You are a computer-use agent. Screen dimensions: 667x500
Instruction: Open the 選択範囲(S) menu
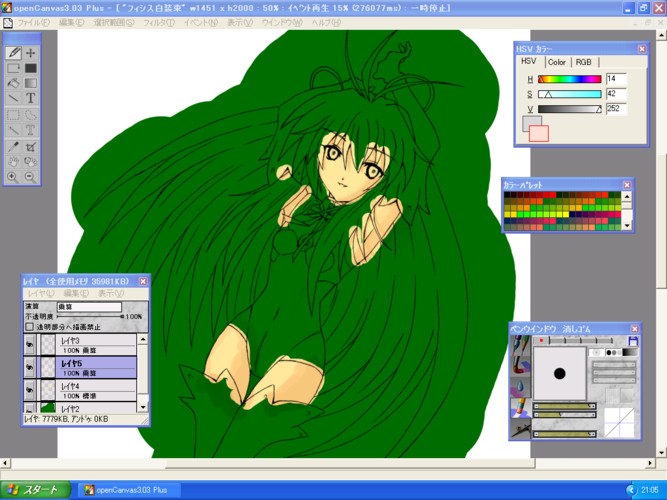point(114,23)
